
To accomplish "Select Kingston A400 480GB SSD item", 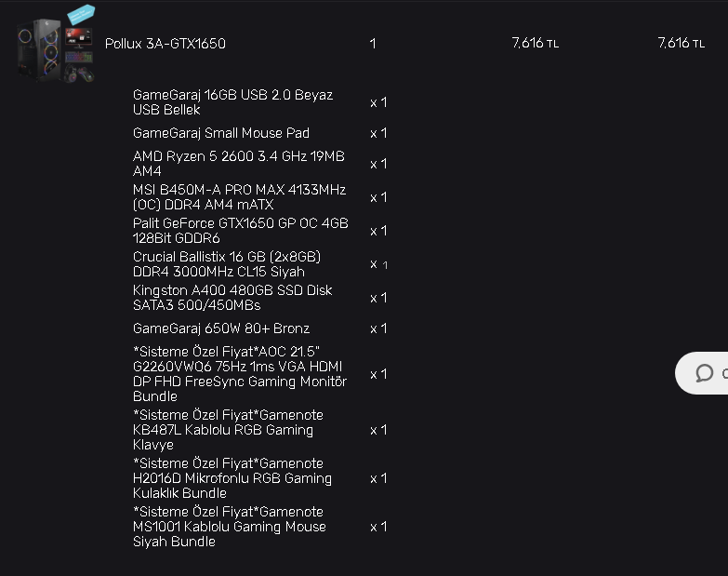I will click(232, 297).
